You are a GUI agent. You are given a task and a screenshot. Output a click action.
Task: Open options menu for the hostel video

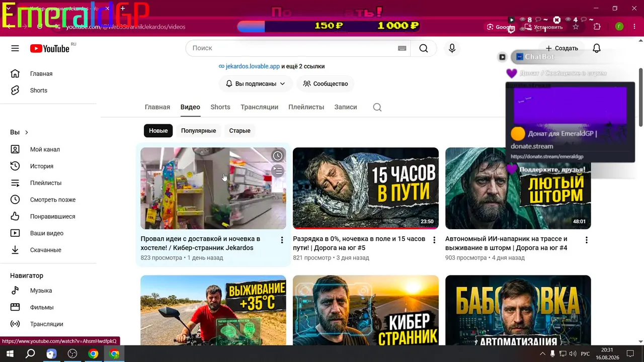282,240
